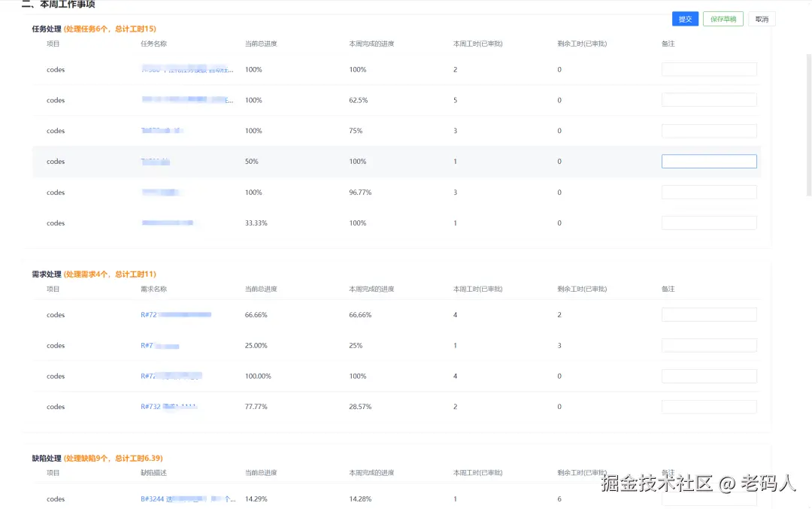
Task: Open the task name link in the 33.33% row
Action: (167, 223)
